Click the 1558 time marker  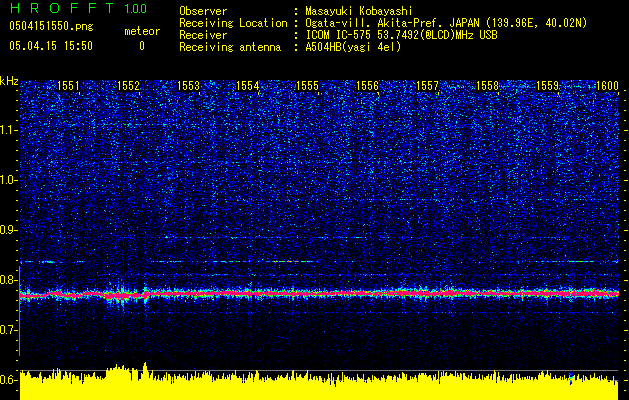point(487,86)
